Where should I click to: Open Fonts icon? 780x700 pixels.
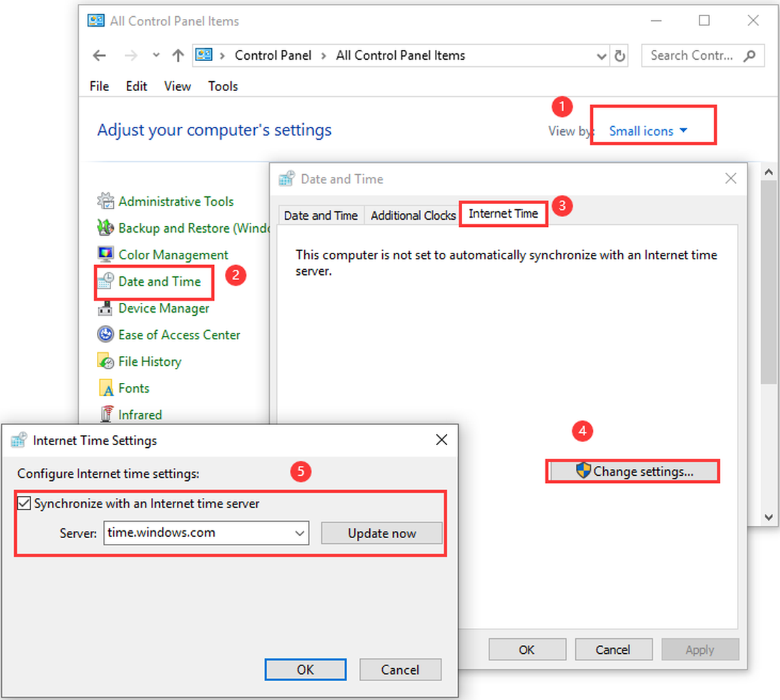point(105,388)
